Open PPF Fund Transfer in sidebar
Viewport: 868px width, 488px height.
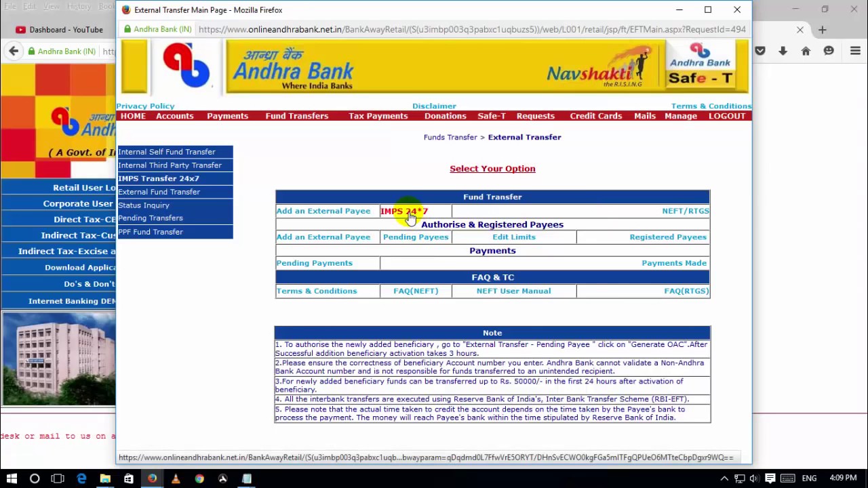[x=151, y=232]
